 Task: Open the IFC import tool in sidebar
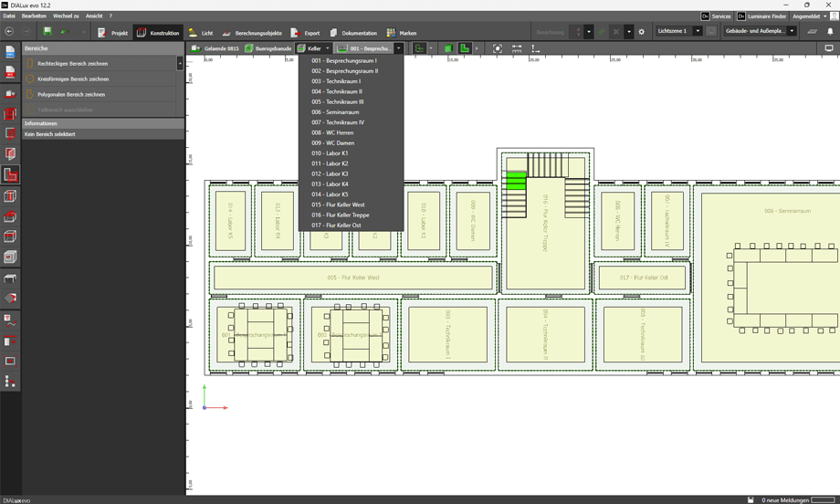pos(10,72)
